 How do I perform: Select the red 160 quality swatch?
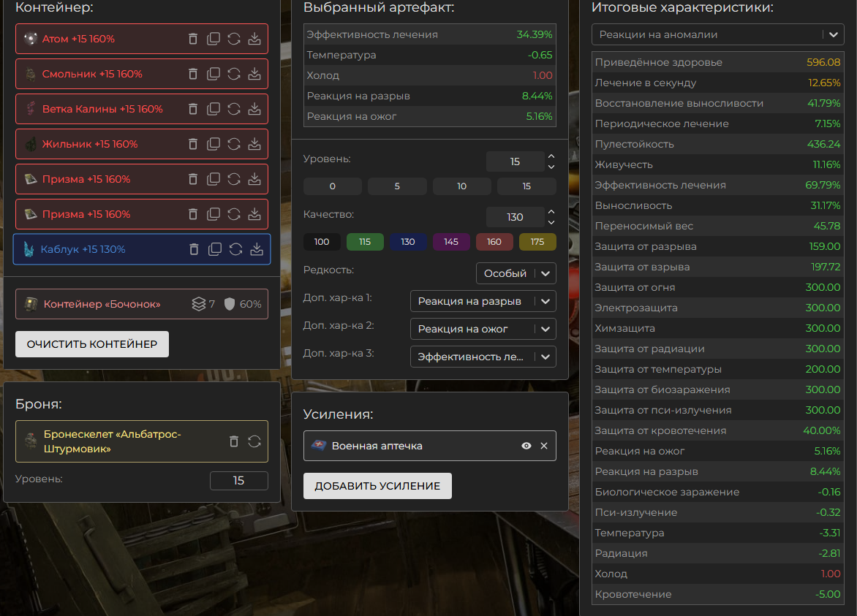pos(494,242)
